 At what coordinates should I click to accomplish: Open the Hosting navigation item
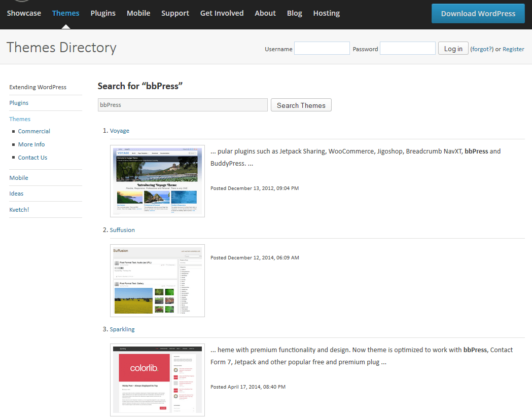point(326,13)
